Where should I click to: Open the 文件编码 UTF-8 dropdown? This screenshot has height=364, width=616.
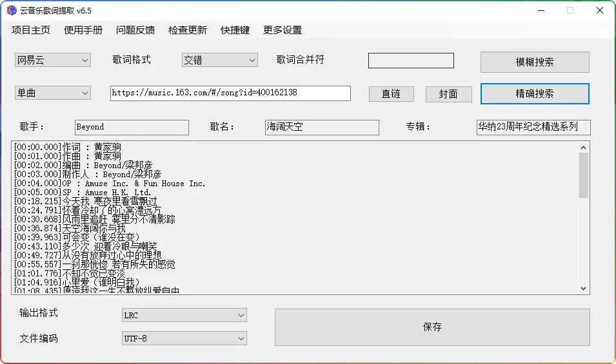tap(184, 338)
